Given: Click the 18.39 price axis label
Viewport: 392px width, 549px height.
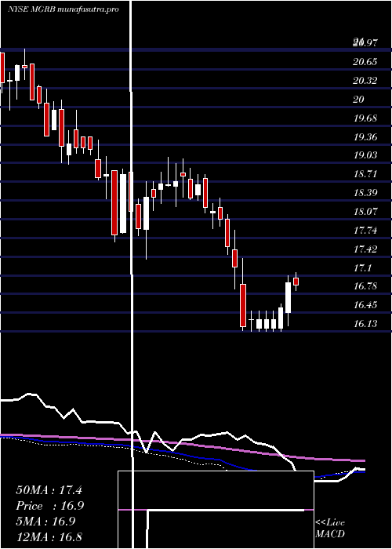Looking at the screenshot, I should tap(365, 193).
